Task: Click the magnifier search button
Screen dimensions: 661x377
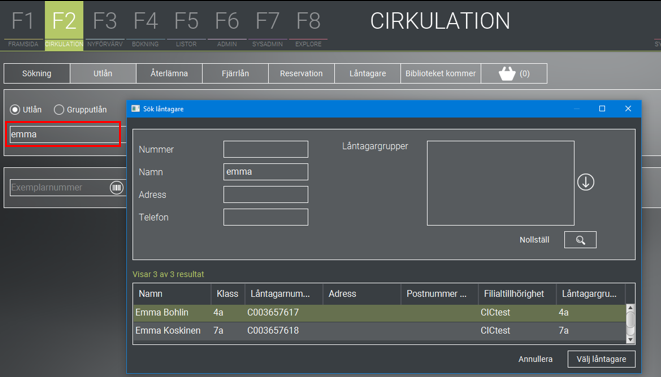Action: (x=580, y=240)
